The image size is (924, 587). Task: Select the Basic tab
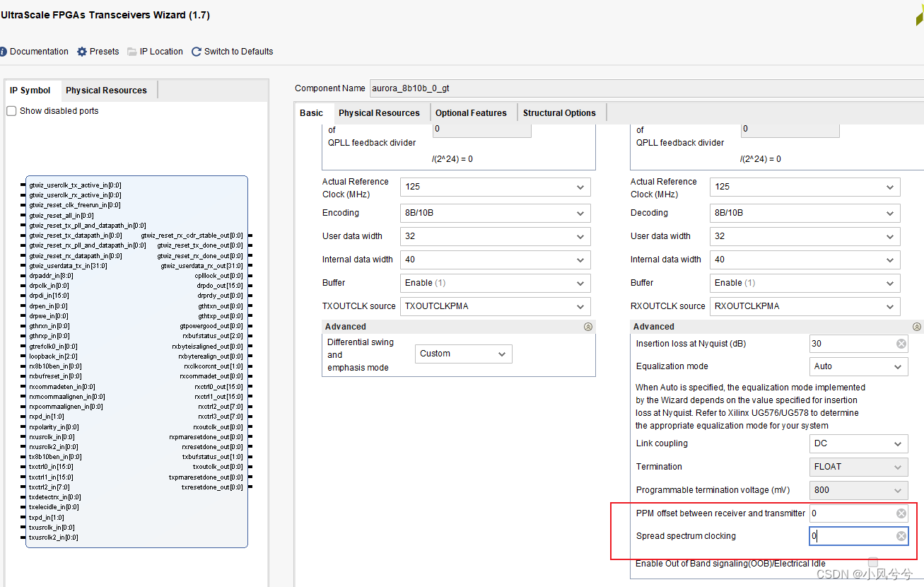click(x=312, y=113)
